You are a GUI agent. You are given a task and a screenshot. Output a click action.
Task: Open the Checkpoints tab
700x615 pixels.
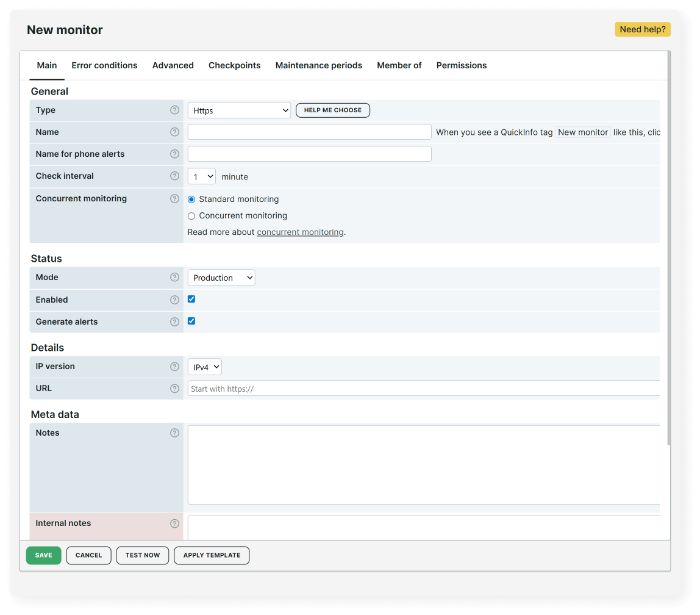coord(234,65)
